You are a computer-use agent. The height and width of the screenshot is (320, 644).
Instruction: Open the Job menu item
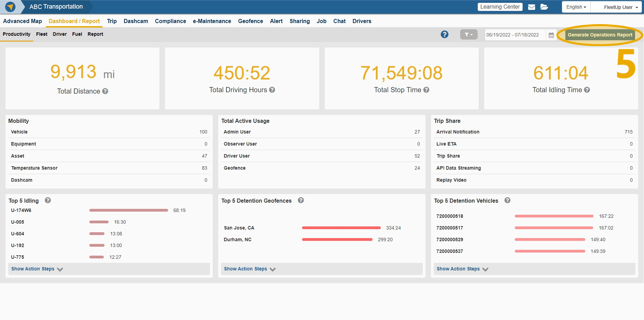point(322,21)
